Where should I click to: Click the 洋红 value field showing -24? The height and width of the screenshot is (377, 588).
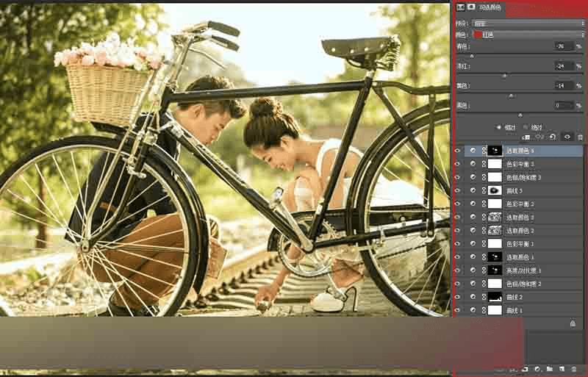[564, 66]
